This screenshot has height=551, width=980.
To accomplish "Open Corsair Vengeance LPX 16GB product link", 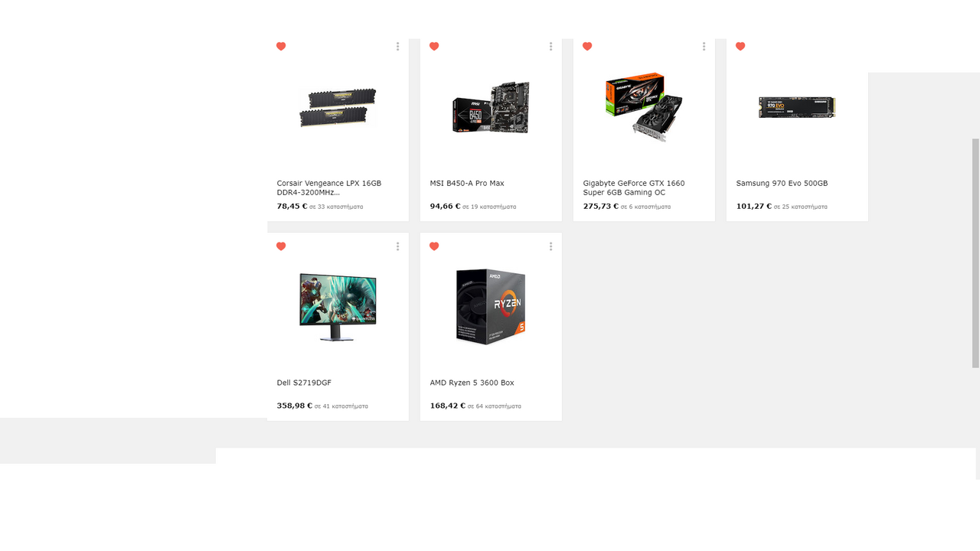I will (329, 187).
